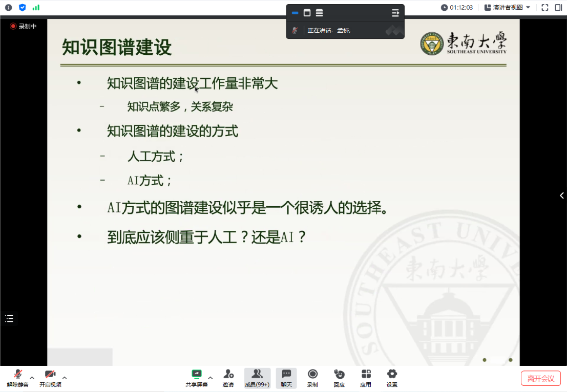Viewport: 567px width, 392px height.
Task: Click the speaker name 孟桥
Action: (x=344, y=30)
